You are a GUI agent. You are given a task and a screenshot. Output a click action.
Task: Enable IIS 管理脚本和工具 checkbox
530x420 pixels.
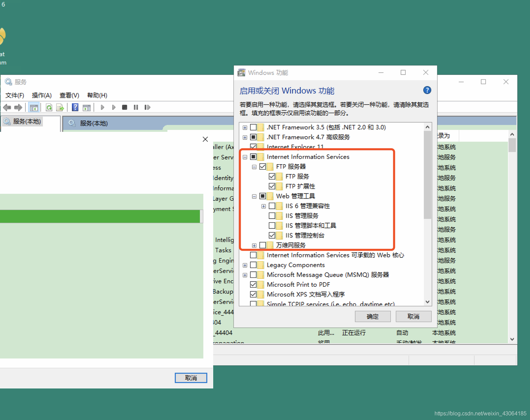coord(272,226)
